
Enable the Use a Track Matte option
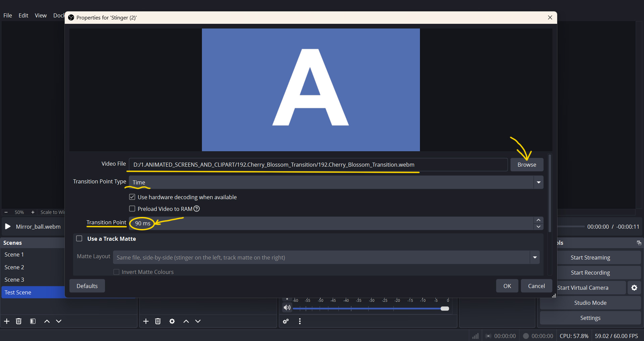79,239
